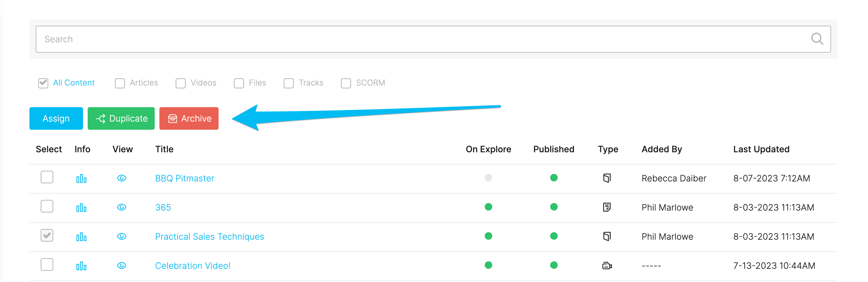This screenshot has width=868, height=282.
Task: Click the Type column header
Action: click(x=608, y=149)
